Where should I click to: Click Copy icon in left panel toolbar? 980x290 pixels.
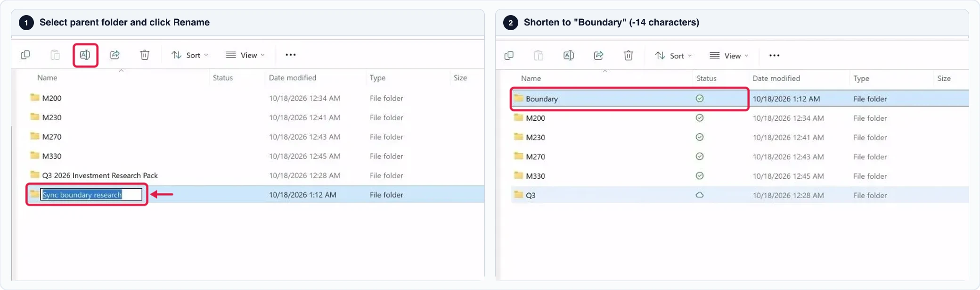(x=25, y=55)
